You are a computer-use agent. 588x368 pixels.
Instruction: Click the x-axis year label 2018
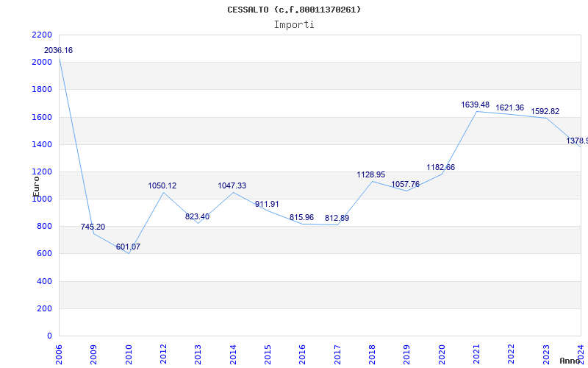click(372, 355)
